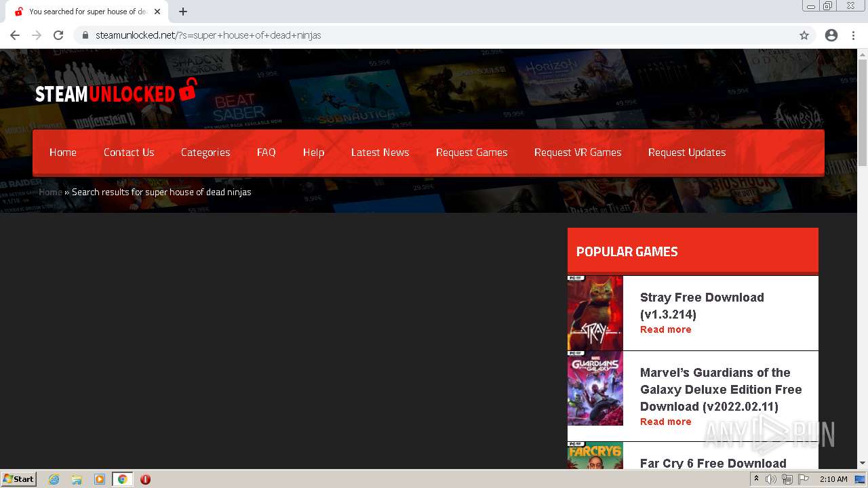Open Far Cry 6 Free Download link
The height and width of the screenshot is (488, 868).
(x=713, y=463)
